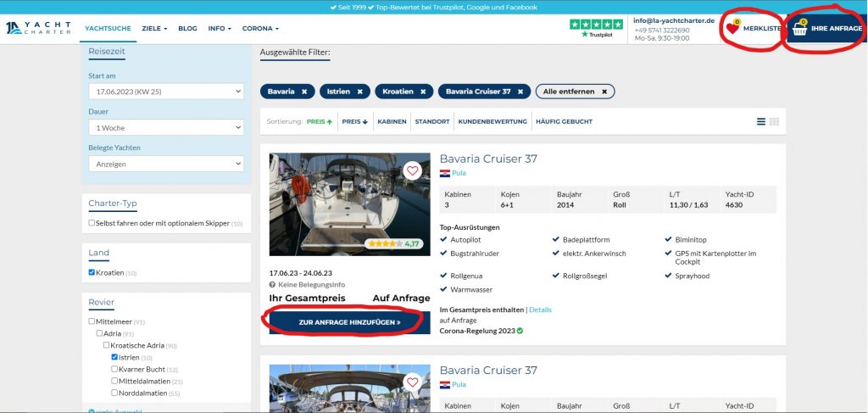868x413 pixels.
Task: Uncheck the Kroatien country checkbox
Action: point(92,272)
